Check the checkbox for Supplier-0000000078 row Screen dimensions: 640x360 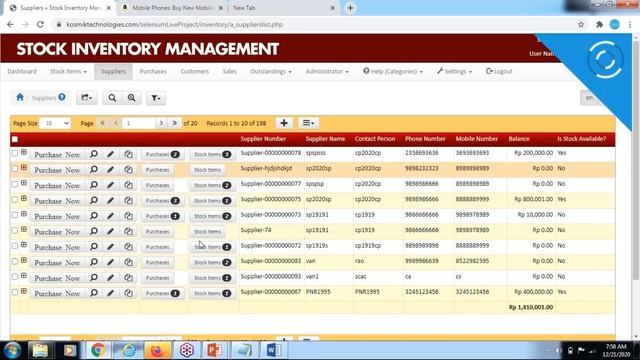tap(15, 153)
